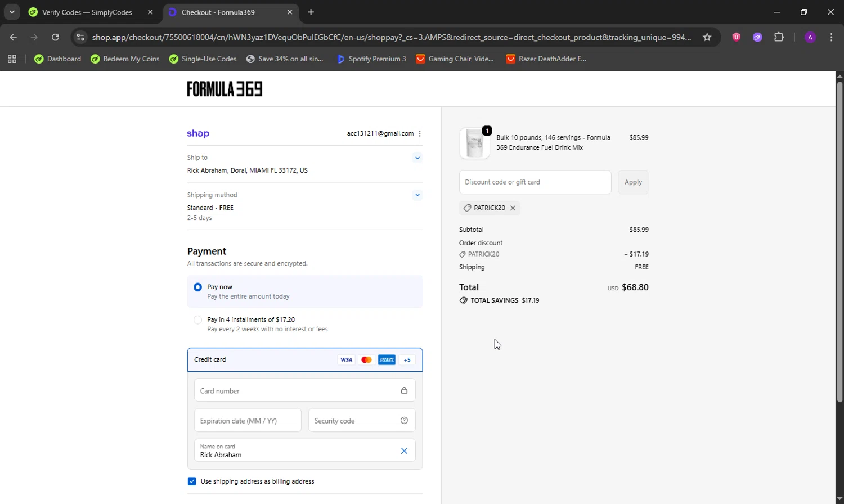844x504 pixels.
Task: Click the lock icon in card number
Action: pos(404,390)
